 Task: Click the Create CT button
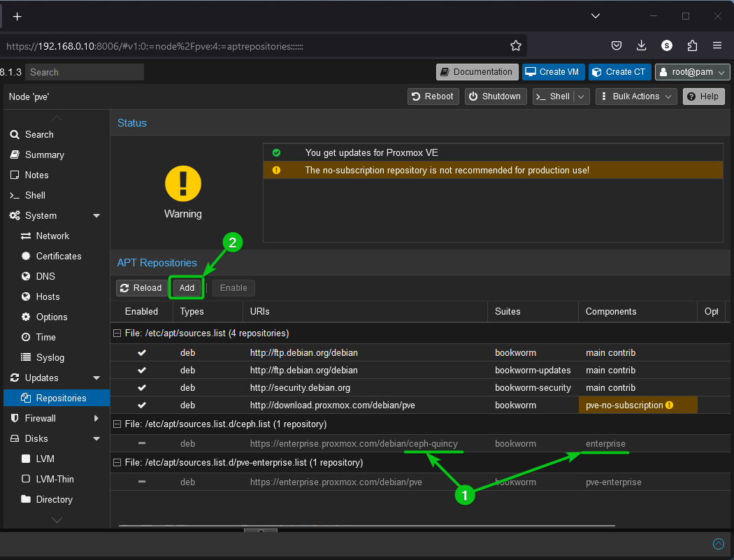click(619, 72)
